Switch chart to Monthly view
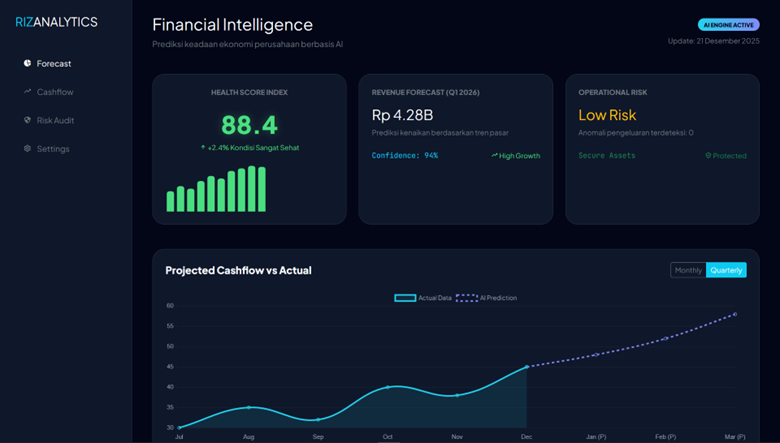Screen dimensions: 780x443 point(688,270)
